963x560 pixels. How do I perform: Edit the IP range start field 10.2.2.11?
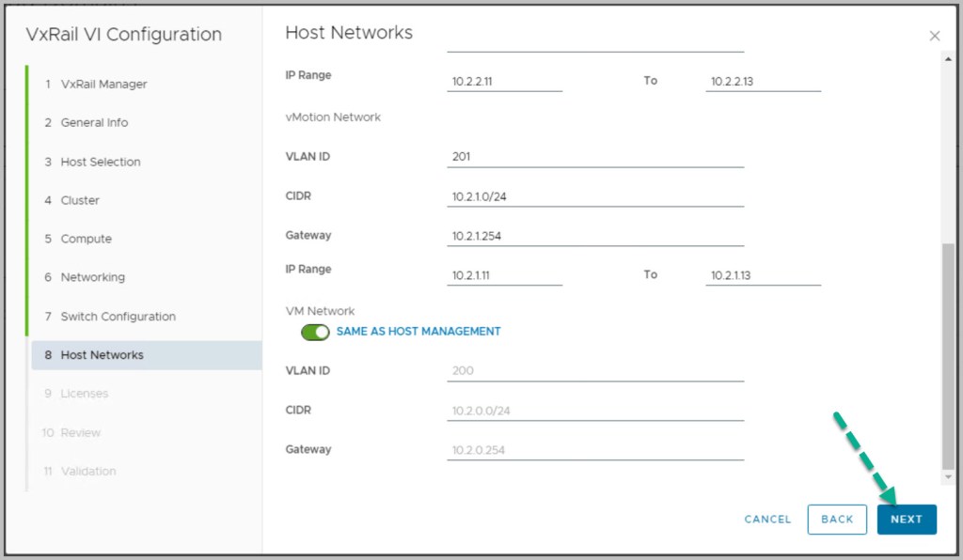(504, 82)
